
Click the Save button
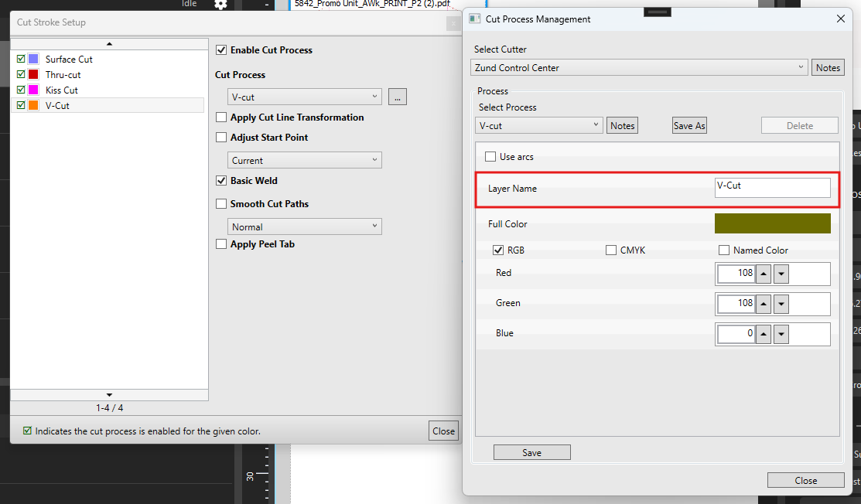pos(531,452)
